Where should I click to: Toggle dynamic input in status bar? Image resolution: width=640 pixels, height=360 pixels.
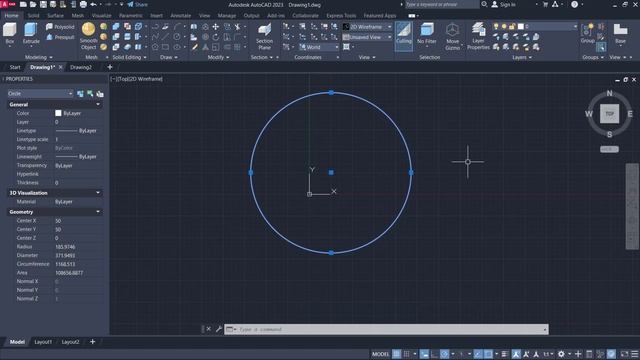click(424, 354)
